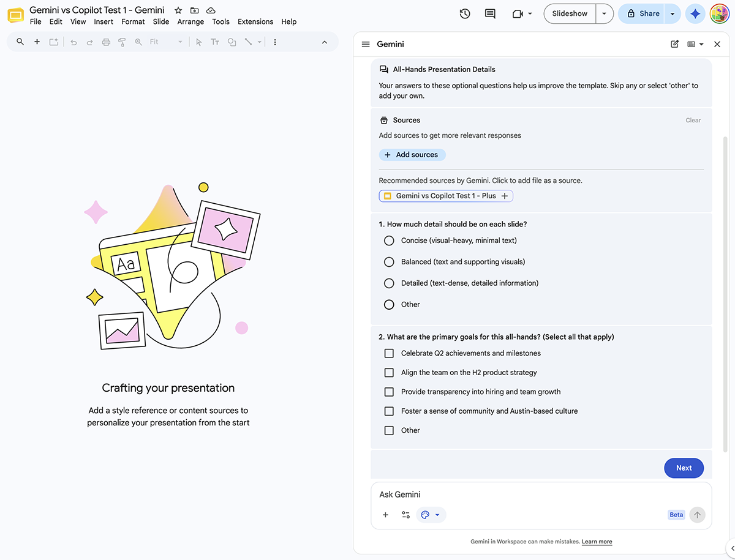Viewport: 735px width, 560px height.
Task: Open the Google Slides home logo
Action: click(15, 15)
